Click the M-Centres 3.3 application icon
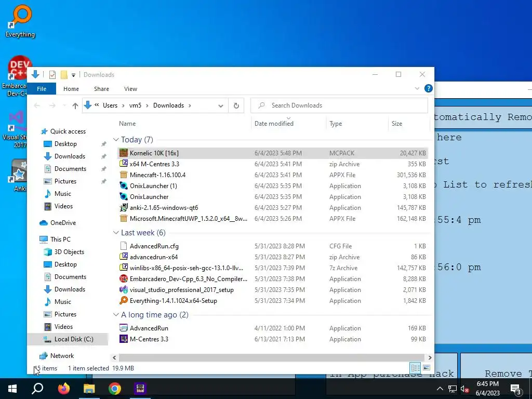The height and width of the screenshot is (399, 532). pos(124,339)
